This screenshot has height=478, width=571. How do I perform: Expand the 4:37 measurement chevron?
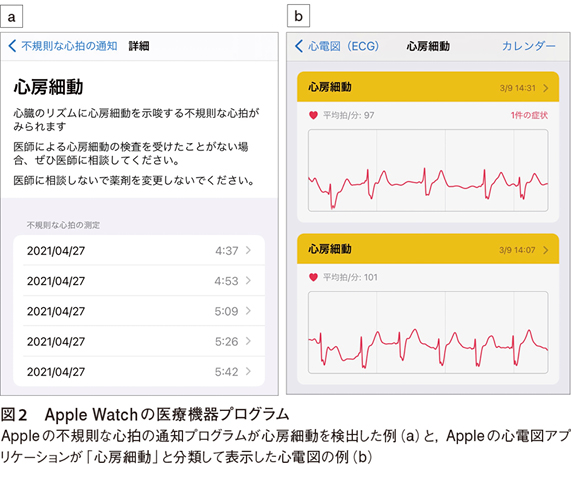(248, 250)
